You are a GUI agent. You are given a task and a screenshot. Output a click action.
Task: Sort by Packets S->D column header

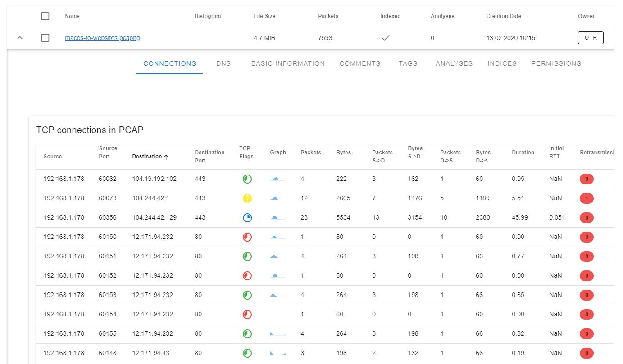[382, 157]
